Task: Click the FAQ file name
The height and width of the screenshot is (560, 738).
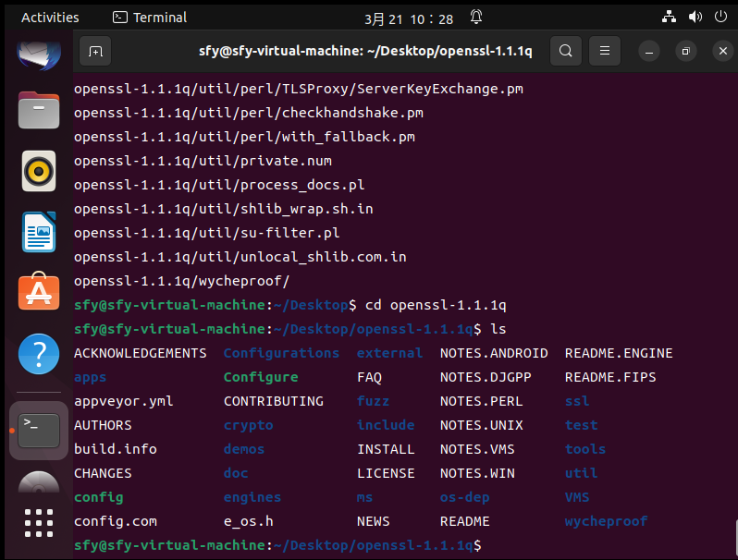Action: click(370, 378)
